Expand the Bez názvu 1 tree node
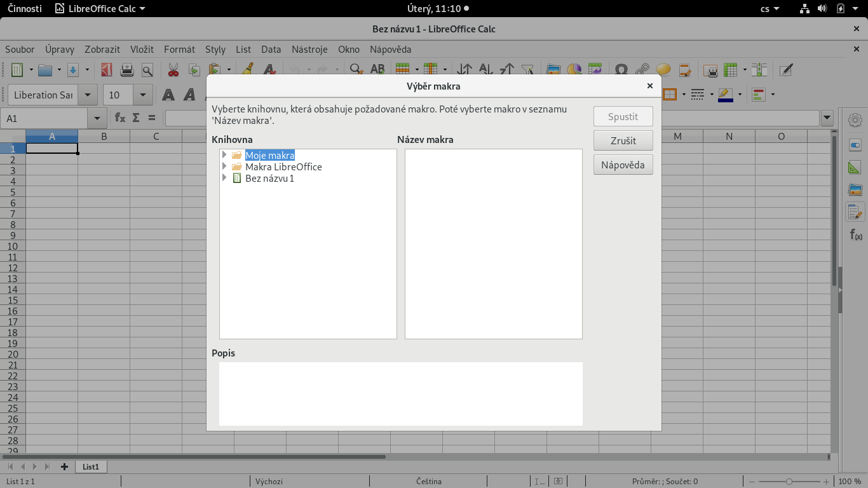868x488 pixels. [x=224, y=178]
